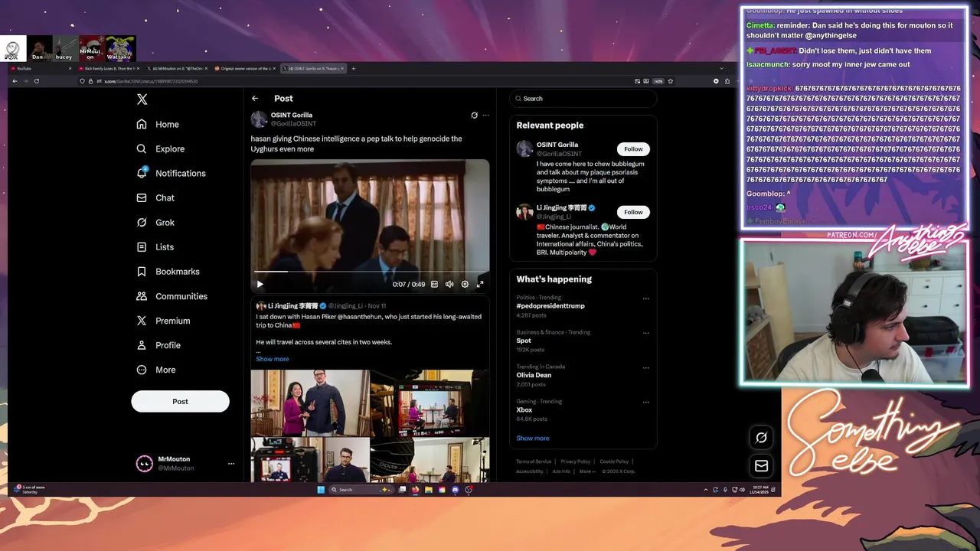Screen dimensions: 980x551
Task: Open the OSINT Gorilla profile in Relevant people
Action: [x=557, y=144]
